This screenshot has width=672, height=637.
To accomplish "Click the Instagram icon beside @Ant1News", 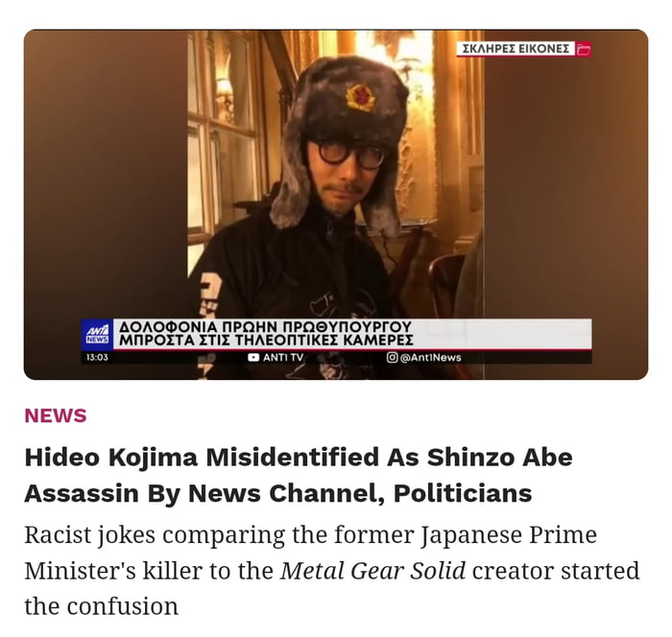I will pos(392,357).
